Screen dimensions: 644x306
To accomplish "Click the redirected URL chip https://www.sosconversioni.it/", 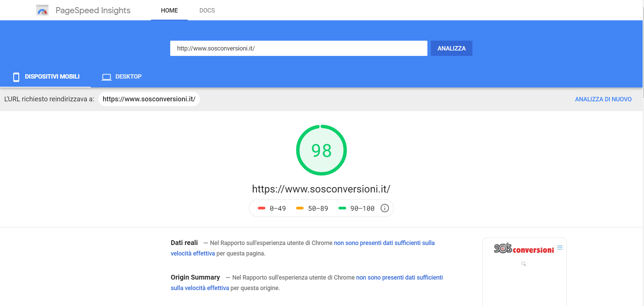I will click(149, 99).
